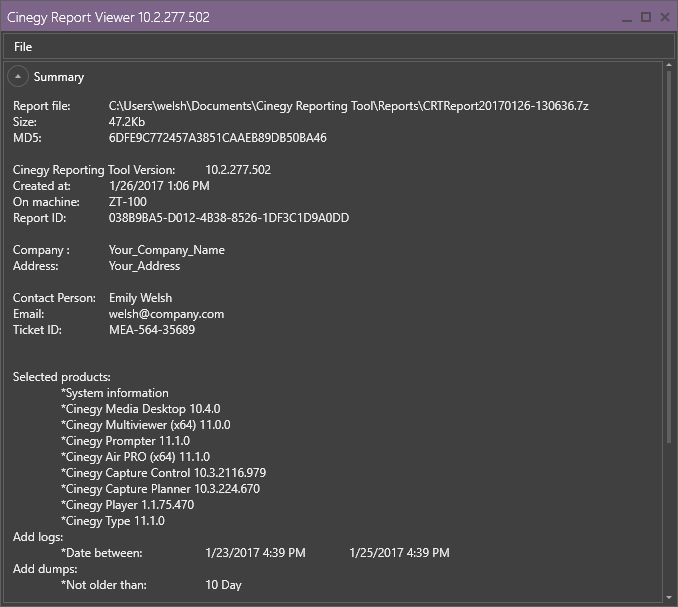Minimize the Cinegy Report Viewer window
This screenshot has width=678, height=607.
click(627, 18)
